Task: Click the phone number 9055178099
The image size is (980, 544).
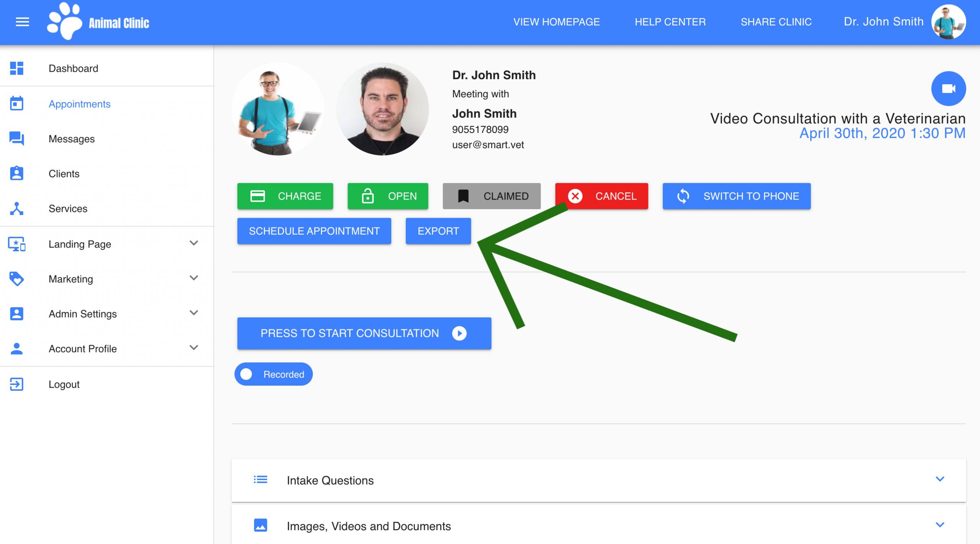Action: coord(480,129)
